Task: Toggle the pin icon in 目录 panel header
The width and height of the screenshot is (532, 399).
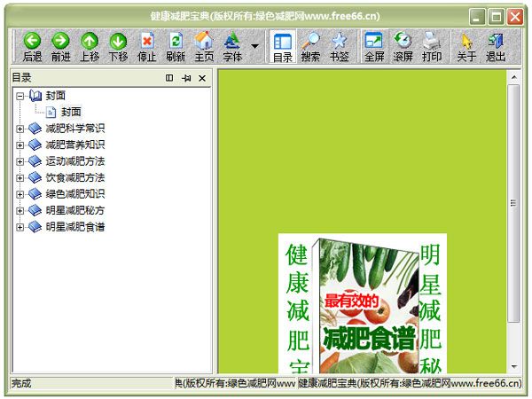Action: (186, 78)
